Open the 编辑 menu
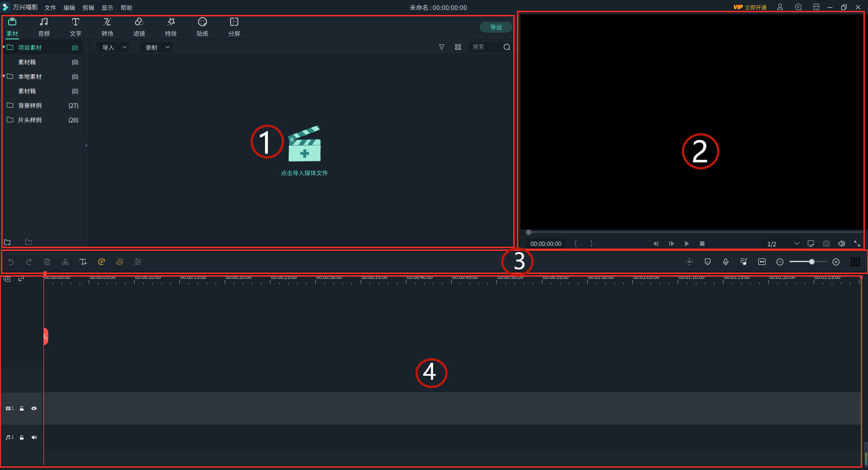This screenshot has height=470, width=868. [69, 8]
